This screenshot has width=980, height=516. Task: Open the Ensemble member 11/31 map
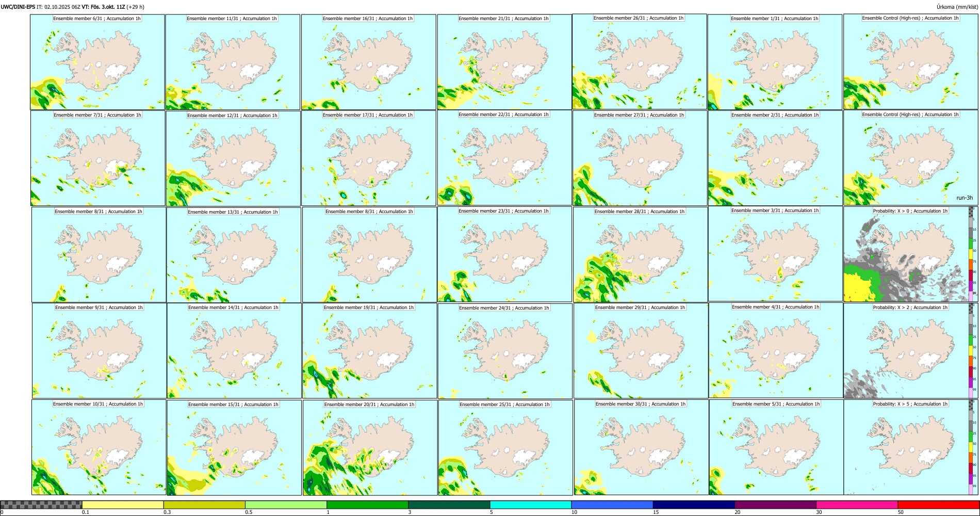[233, 62]
